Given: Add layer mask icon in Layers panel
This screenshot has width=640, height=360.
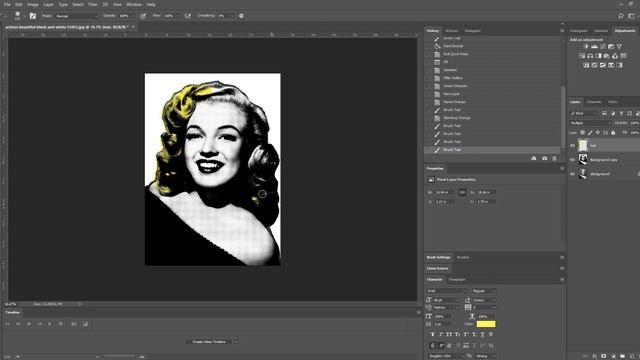Looking at the screenshot, I should 604,356.
